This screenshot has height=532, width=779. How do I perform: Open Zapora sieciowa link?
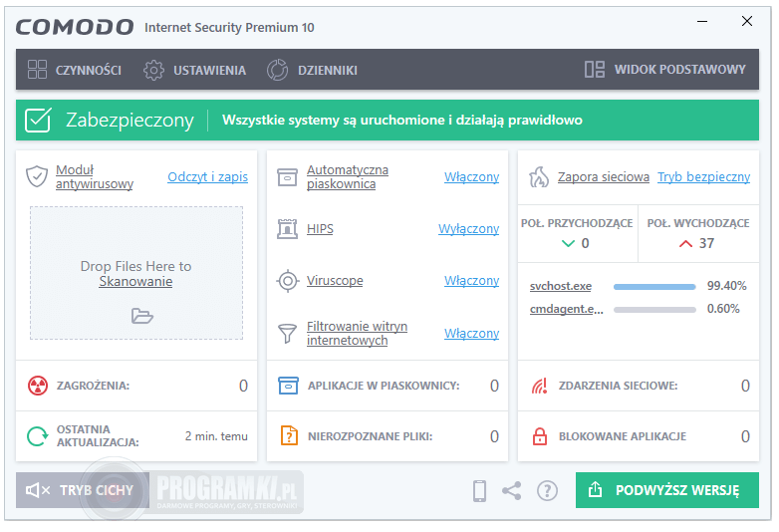coord(603,177)
